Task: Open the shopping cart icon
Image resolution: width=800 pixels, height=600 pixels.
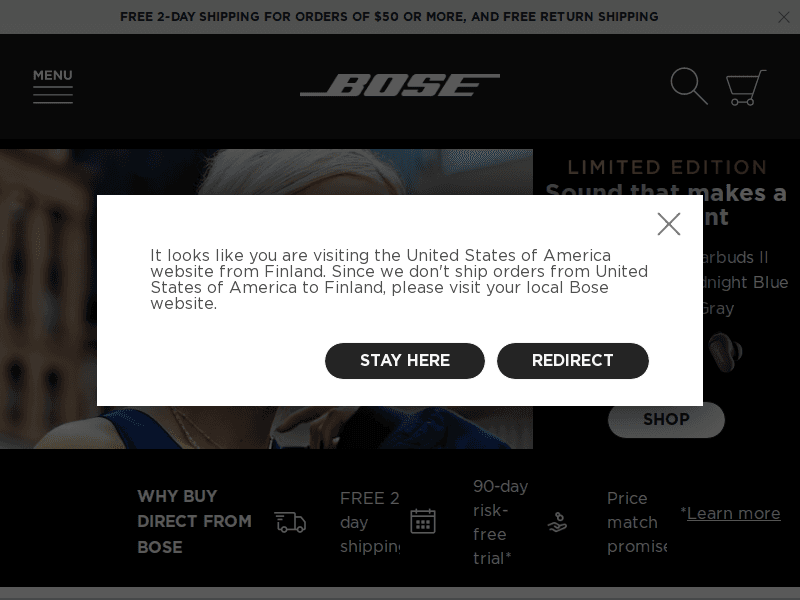Action: pyautogui.click(x=744, y=87)
